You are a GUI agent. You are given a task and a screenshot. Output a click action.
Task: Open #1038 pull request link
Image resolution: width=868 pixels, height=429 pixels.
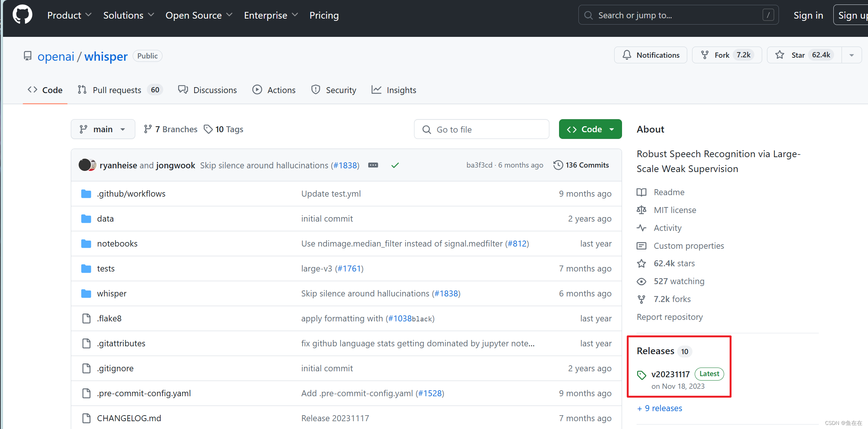[400, 318]
